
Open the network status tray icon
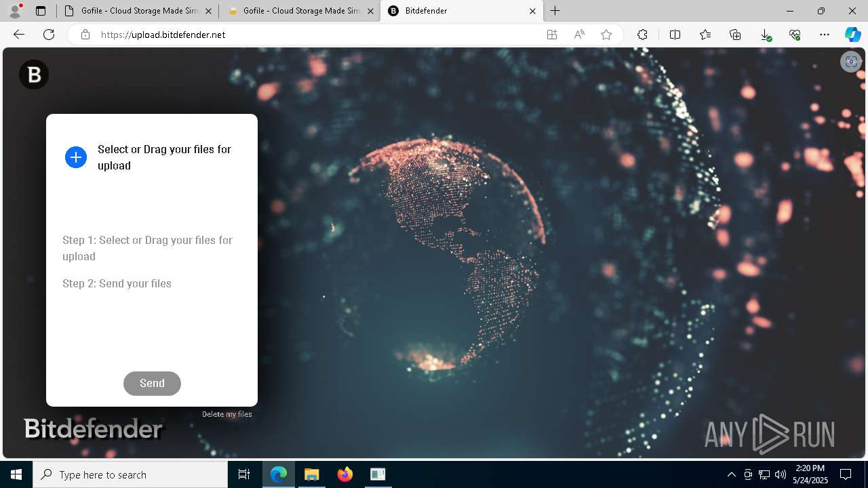[x=764, y=474]
